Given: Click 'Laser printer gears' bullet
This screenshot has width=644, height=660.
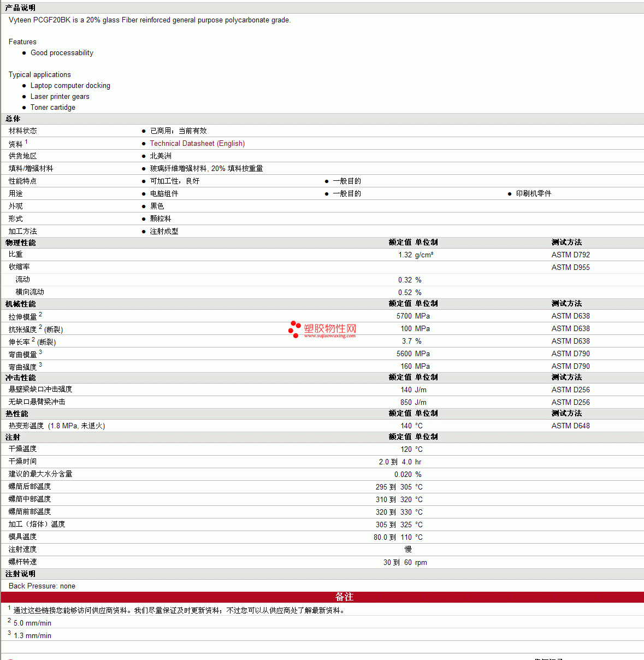Looking at the screenshot, I should [x=60, y=96].
